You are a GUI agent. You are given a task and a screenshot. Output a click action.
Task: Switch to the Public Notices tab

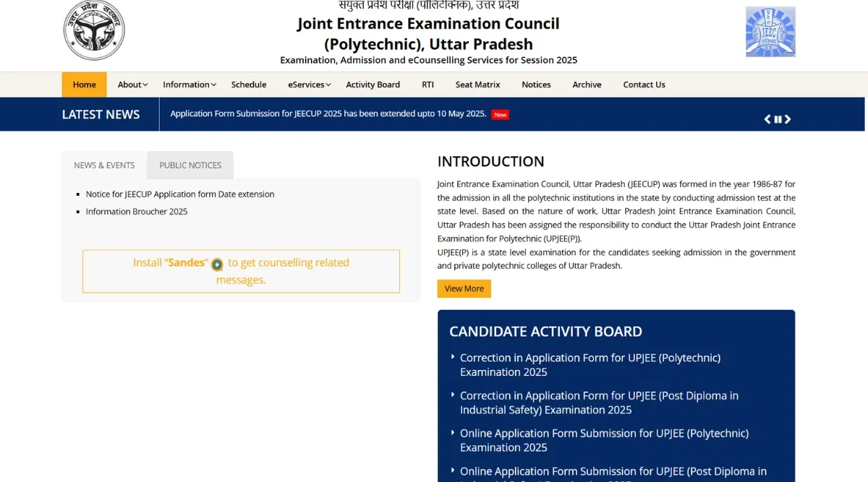tap(190, 165)
